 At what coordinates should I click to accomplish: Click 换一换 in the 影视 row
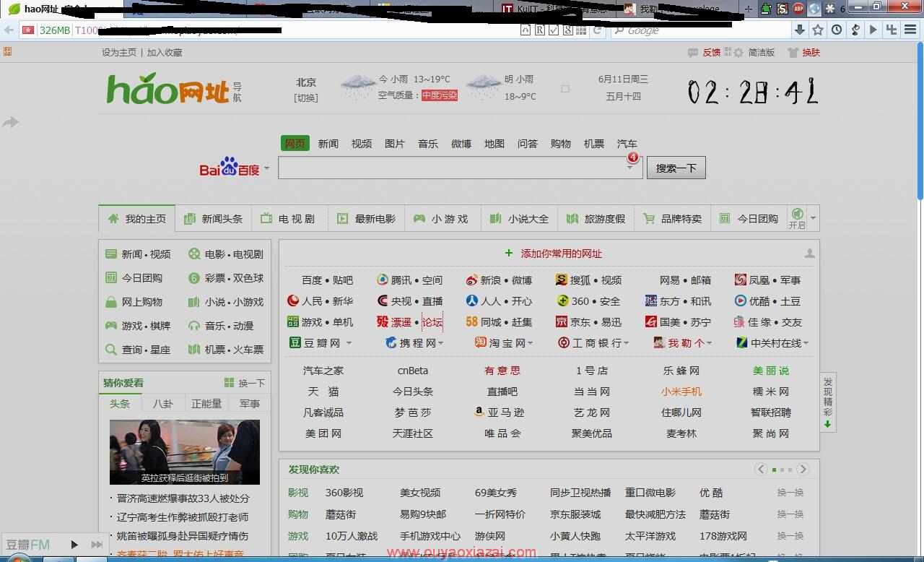tap(790, 493)
